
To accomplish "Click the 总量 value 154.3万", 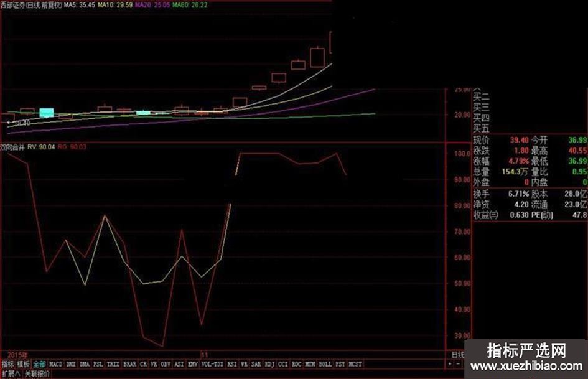I will [x=515, y=172].
